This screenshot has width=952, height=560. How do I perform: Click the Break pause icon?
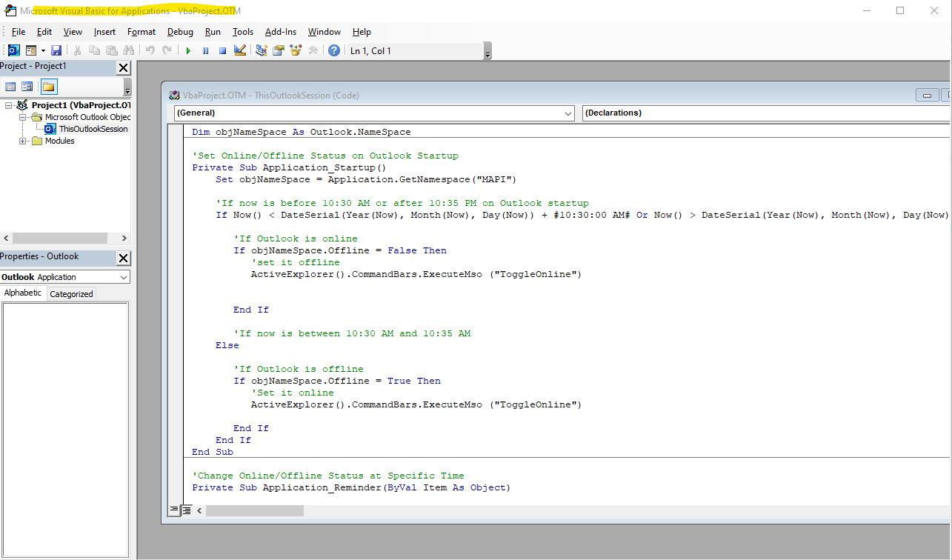[x=205, y=50]
